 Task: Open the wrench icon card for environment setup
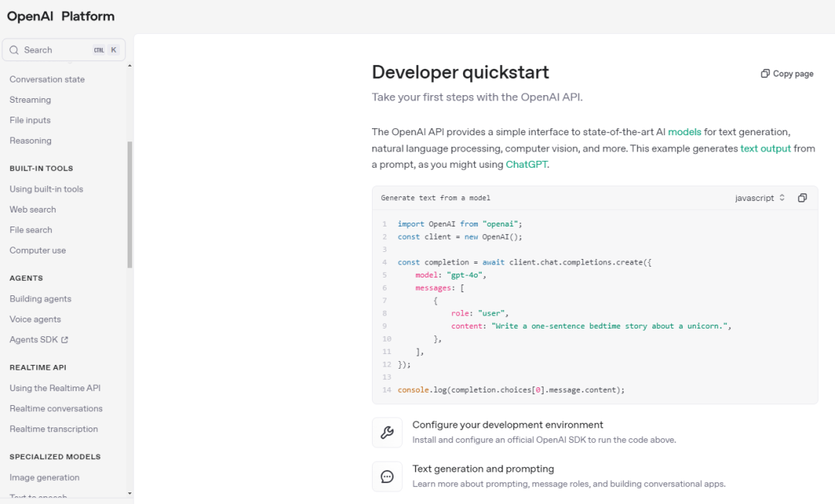[x=387, y=432]
